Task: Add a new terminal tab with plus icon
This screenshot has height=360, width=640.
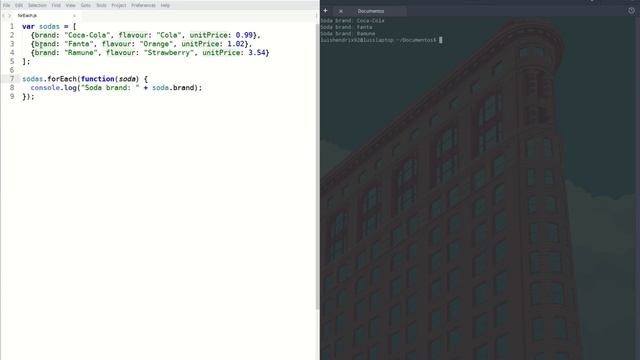Action: click(325, 11)
